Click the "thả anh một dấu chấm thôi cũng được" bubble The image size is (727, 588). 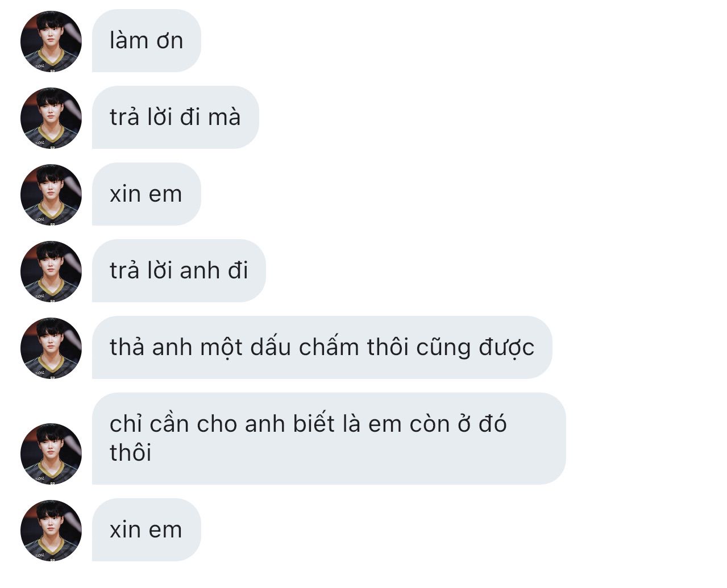pyautogui.click(x=322, y=348)
